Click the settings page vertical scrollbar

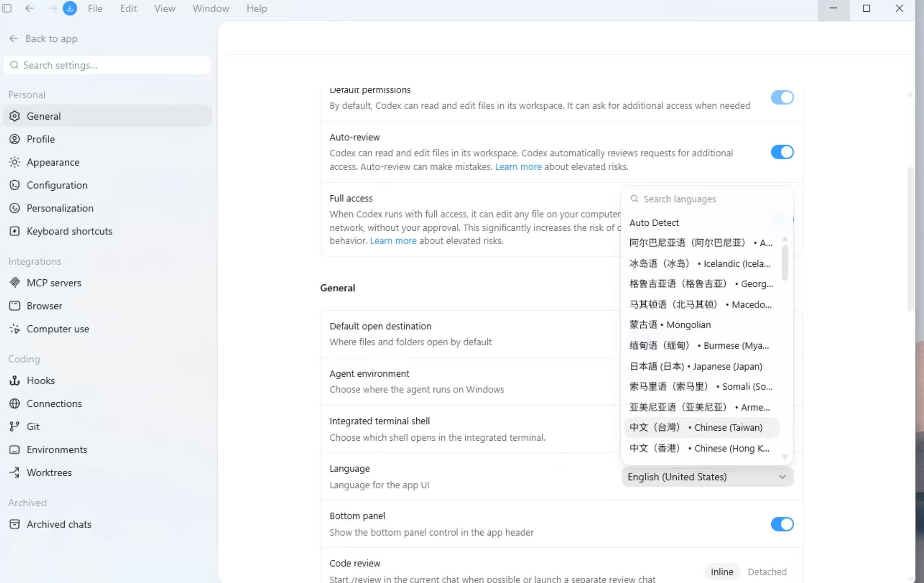click(x=910, y=239)
